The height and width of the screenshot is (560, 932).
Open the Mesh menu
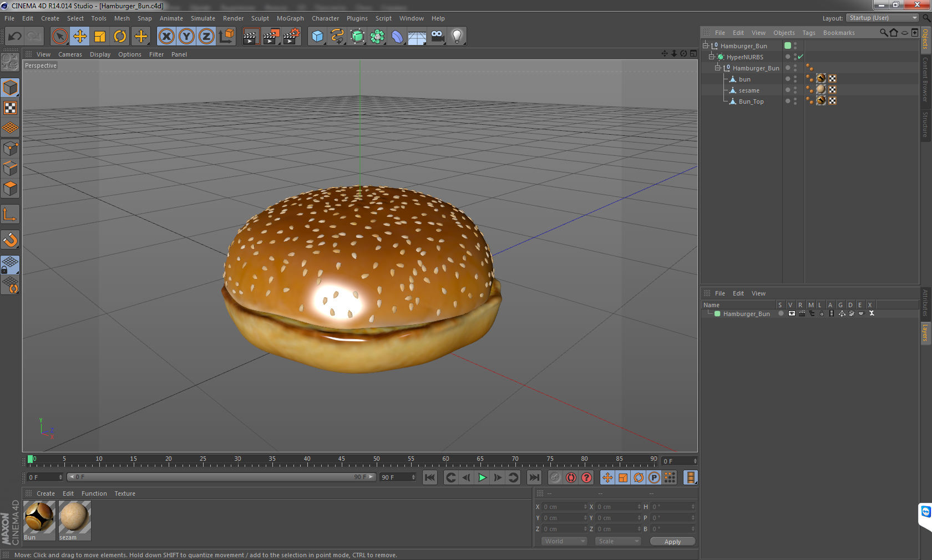[122, 18]
